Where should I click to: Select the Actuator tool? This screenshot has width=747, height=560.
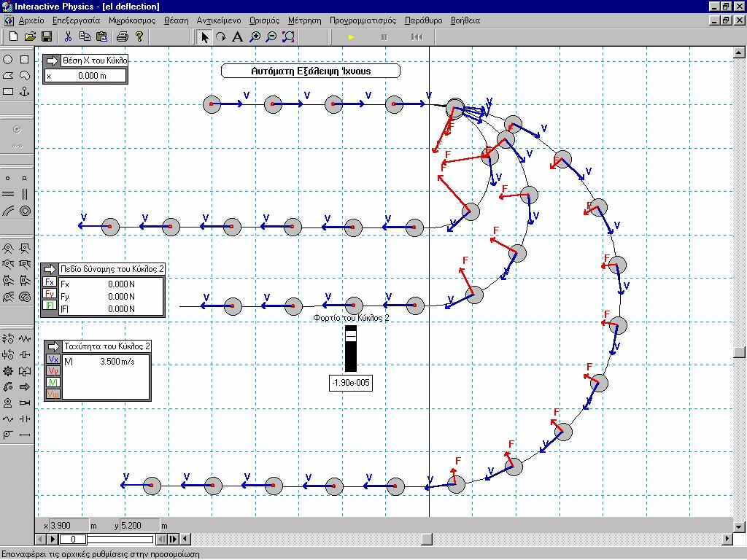[24, 402]
